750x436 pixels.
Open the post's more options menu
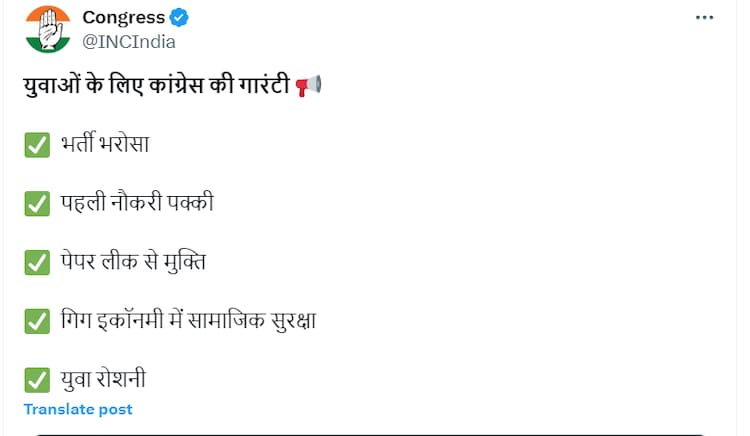[705, 17]
